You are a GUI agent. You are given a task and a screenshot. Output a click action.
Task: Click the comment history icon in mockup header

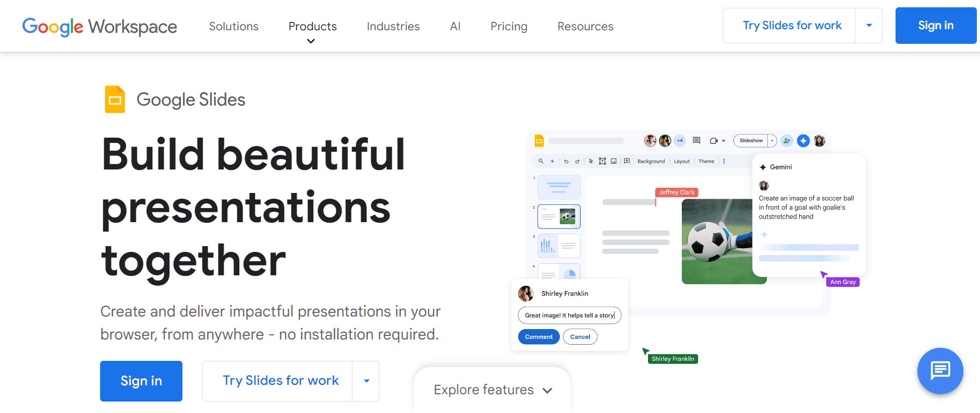pos(696,140)
